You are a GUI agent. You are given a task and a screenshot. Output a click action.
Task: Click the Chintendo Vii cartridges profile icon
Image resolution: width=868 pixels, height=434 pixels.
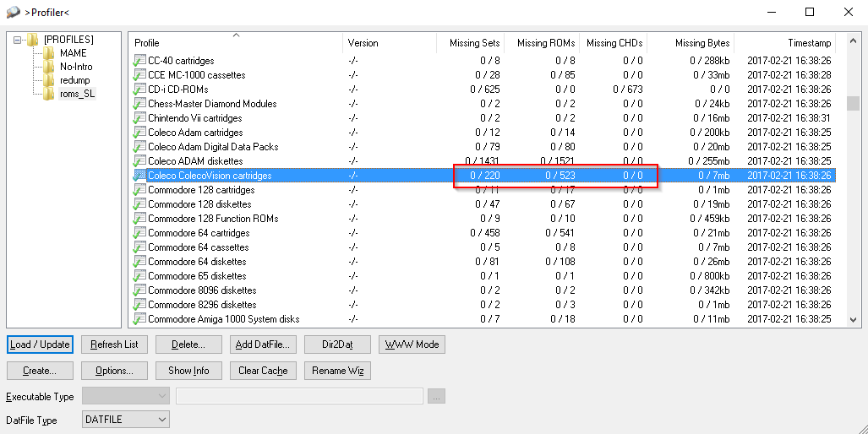tap(139, 118)
